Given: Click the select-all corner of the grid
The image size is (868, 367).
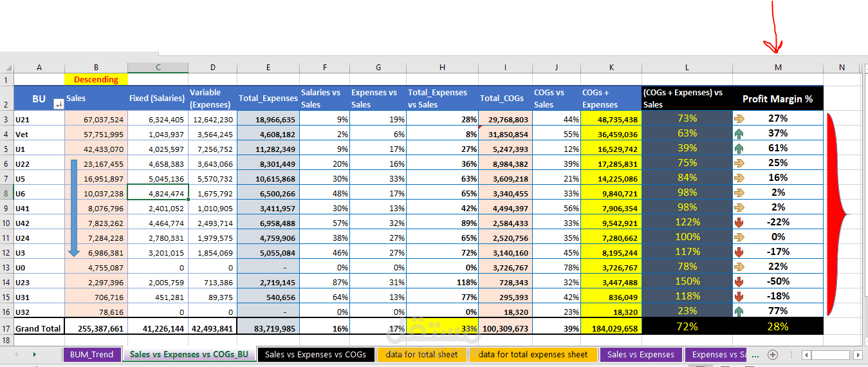Looking at the screenshot, I should coord(7,68).
